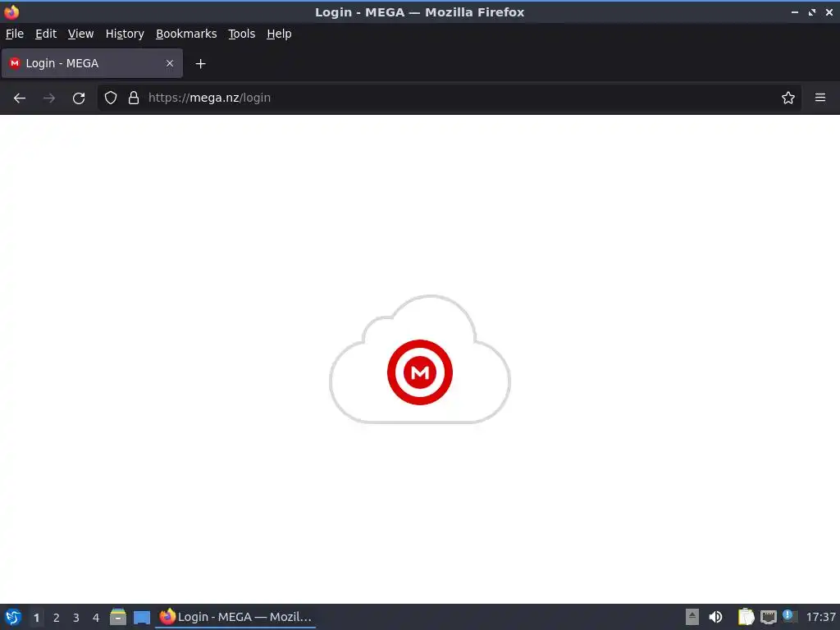Open the removable media eject tray icon
This screenshot has height=630, width=840.
coord(692,617)
